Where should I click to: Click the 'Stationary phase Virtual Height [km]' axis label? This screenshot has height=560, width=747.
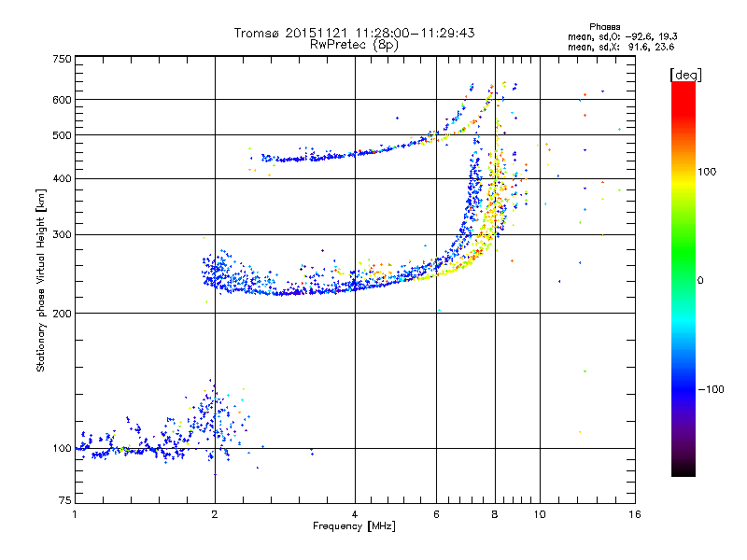41,281
